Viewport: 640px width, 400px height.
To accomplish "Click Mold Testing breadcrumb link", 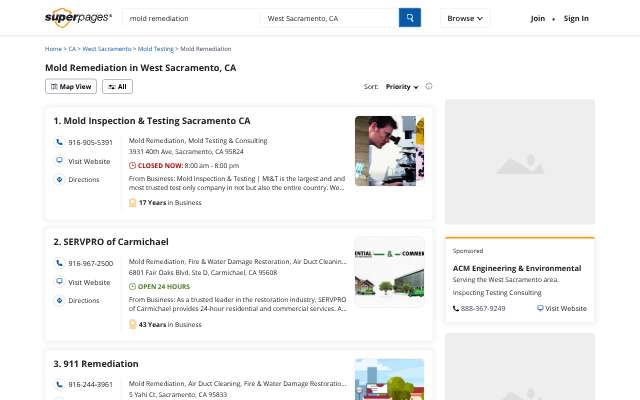I will tap(156, 49).
